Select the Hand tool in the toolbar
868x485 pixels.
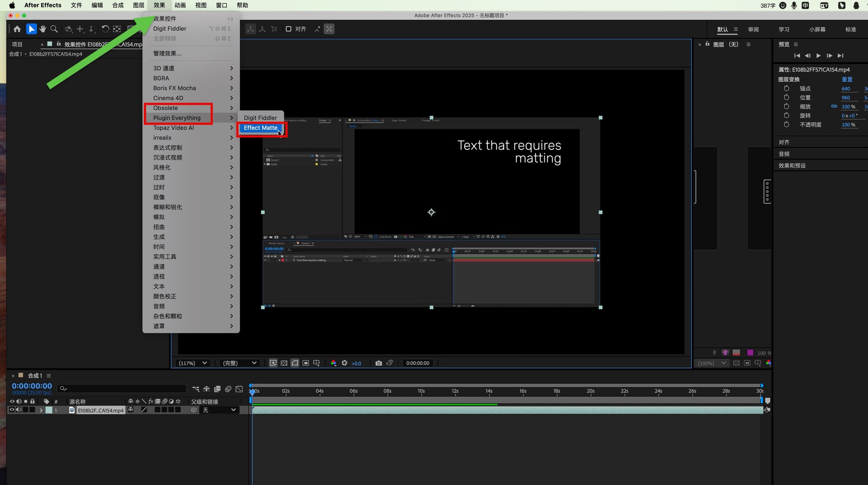click(42, 29)
